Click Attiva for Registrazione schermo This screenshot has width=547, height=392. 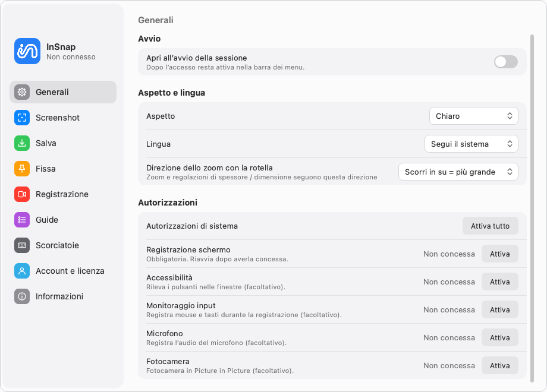tap(499, 254)
